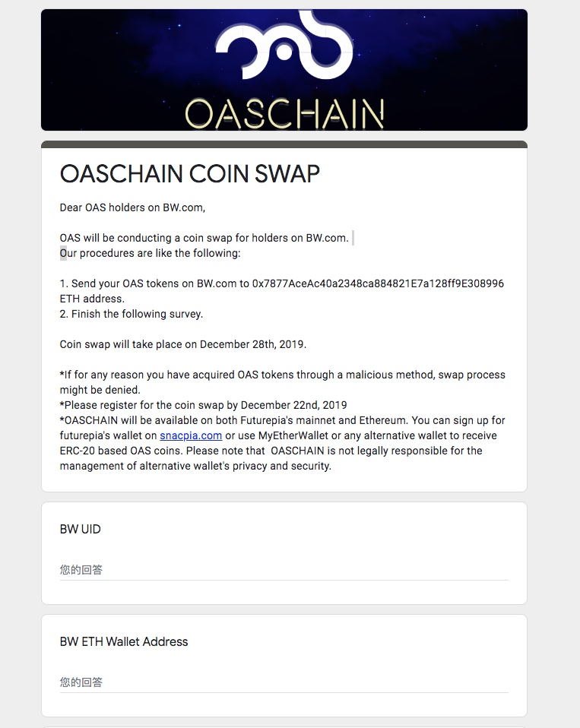Click the OASCHAIN COIN SWAP form title

[190, 174]
